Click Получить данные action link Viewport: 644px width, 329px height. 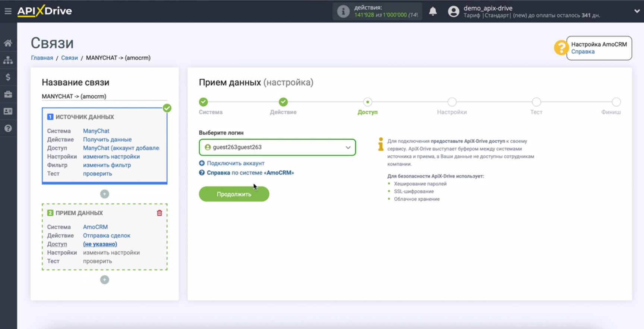pyautogui.click(x=107, y=139)
